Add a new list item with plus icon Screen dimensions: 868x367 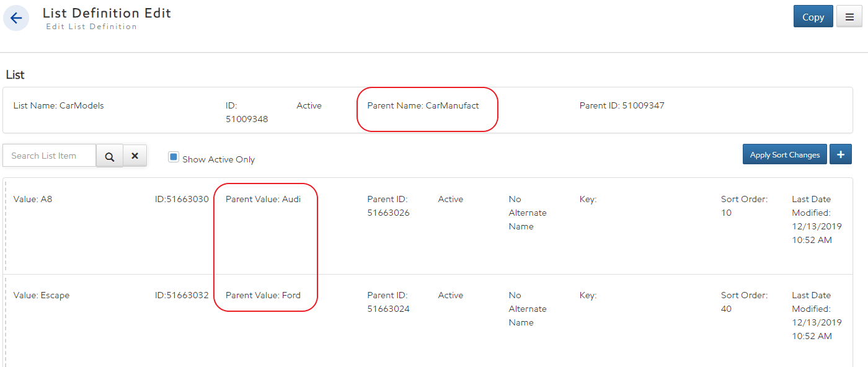pos(841,154)
